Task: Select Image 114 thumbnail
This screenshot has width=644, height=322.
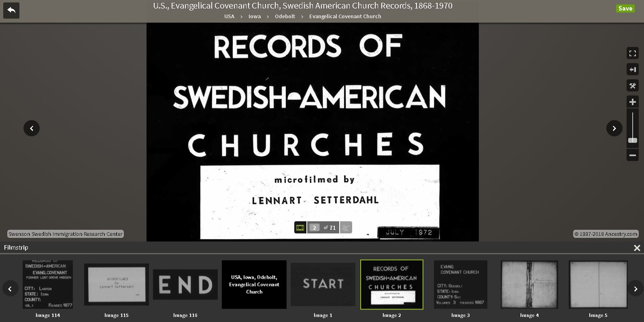Action: 48,284
